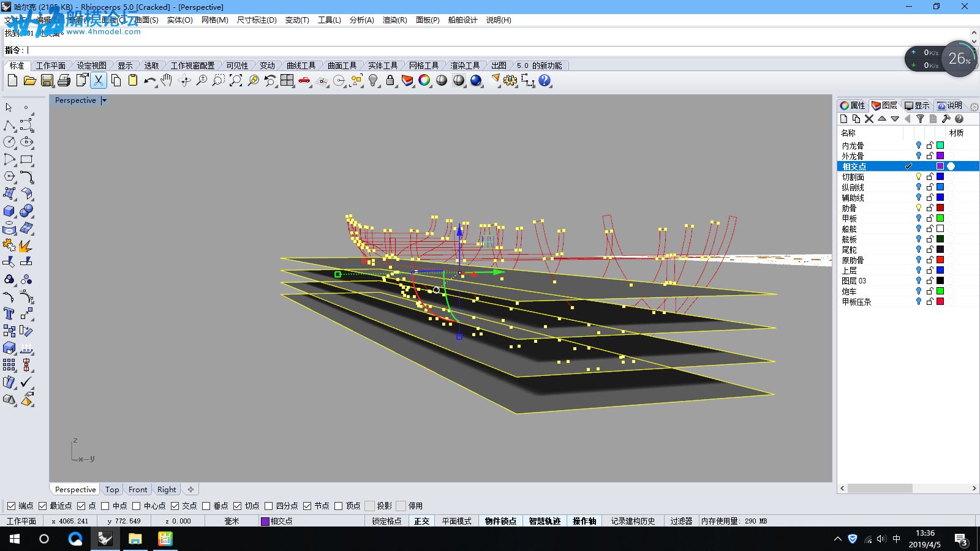Click the light bulb Hide objects icon
The image size is (980, 551).
tap(373, 80)
